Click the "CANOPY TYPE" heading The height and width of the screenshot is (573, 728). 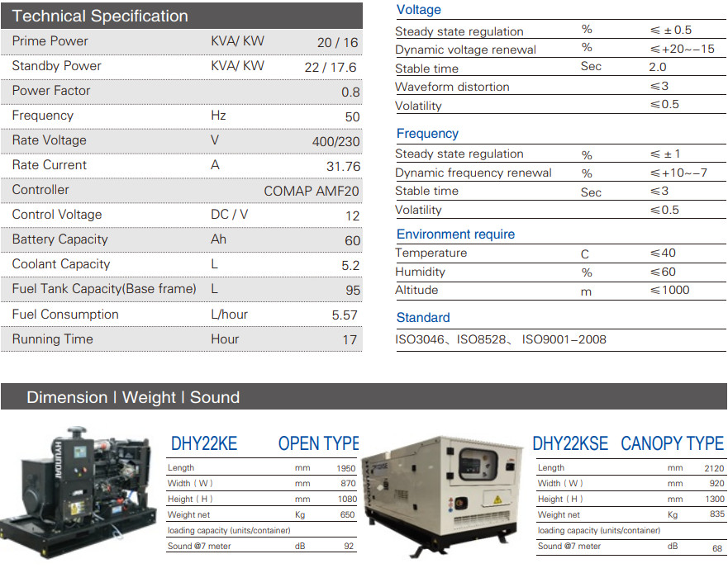click(672, 443)
